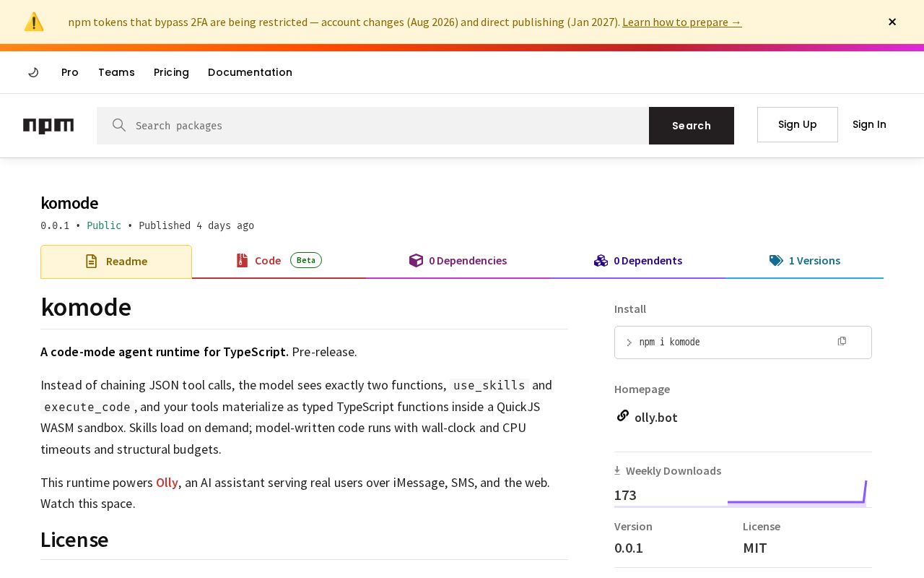Click the warning triangle icon

34,22
